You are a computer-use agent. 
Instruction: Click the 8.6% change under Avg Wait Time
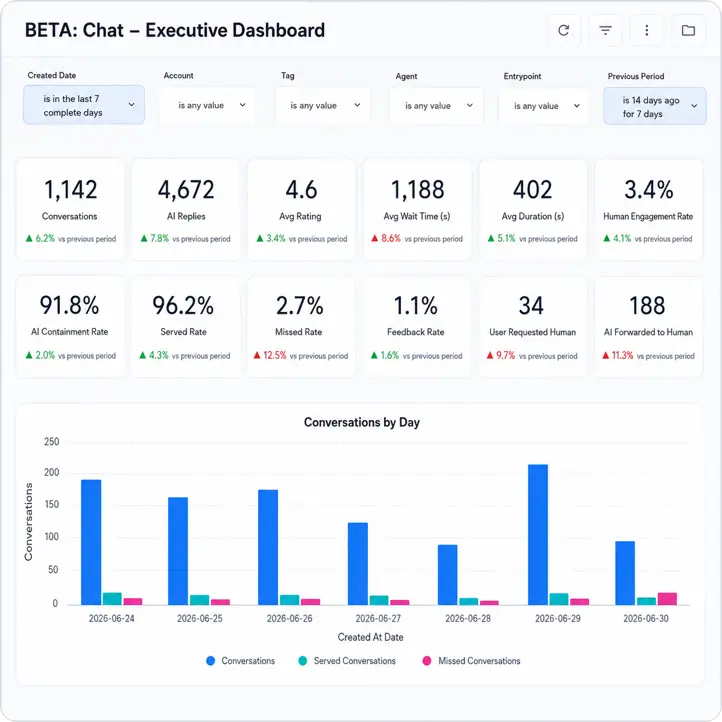pyautogui.click(x=391, y=239)
